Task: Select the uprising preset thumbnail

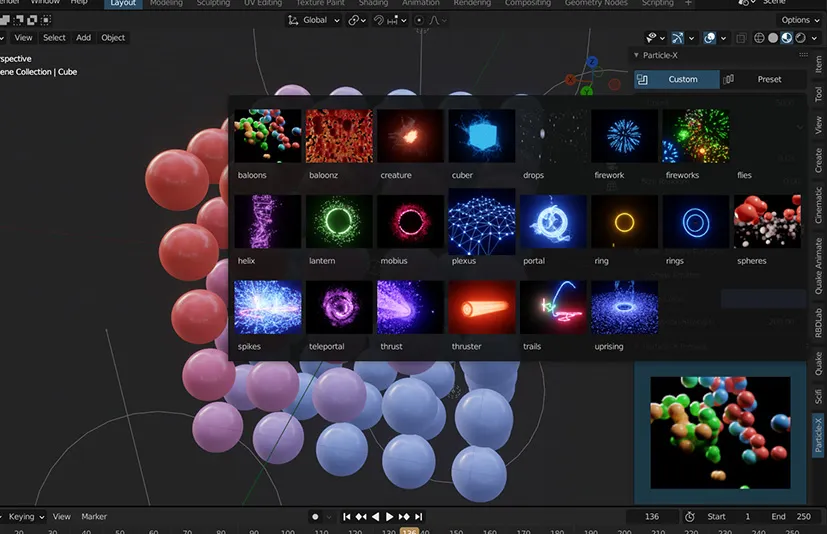Action: point(624,307)
